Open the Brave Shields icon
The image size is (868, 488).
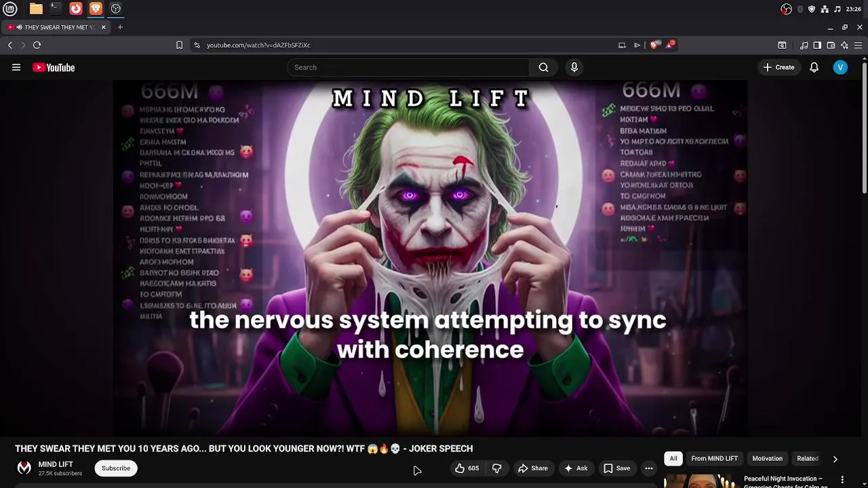click(654, 45)
